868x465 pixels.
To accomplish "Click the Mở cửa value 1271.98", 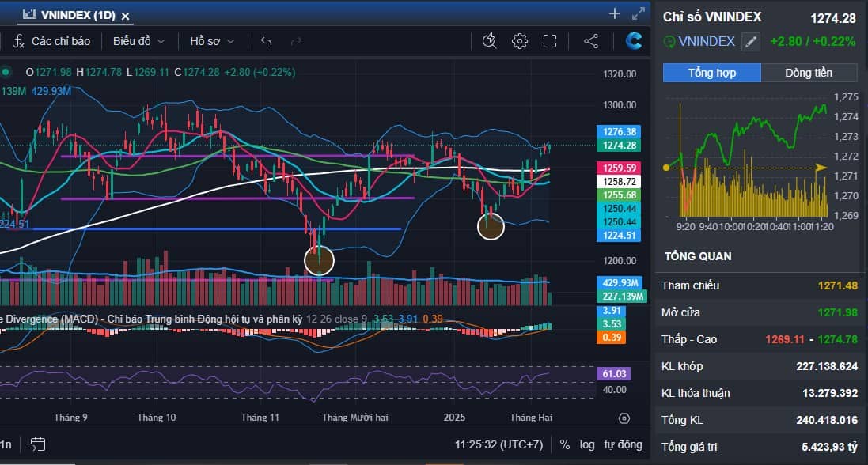I will (838, 313).
